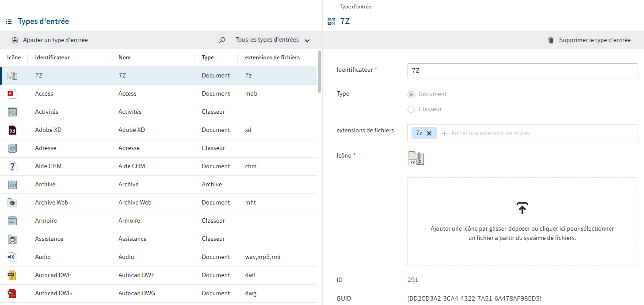
Task: Click the Autocad DWG file icon
Action: pos(12,293)
